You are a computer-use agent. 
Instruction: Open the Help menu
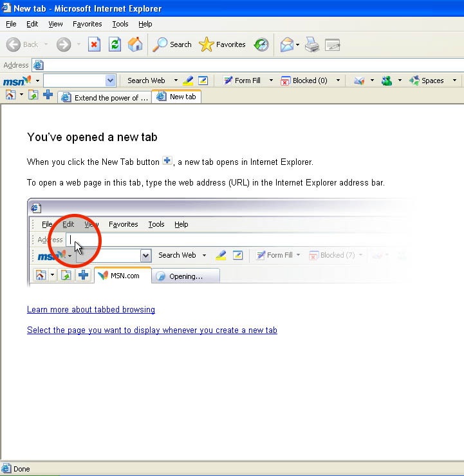point(145,24)
